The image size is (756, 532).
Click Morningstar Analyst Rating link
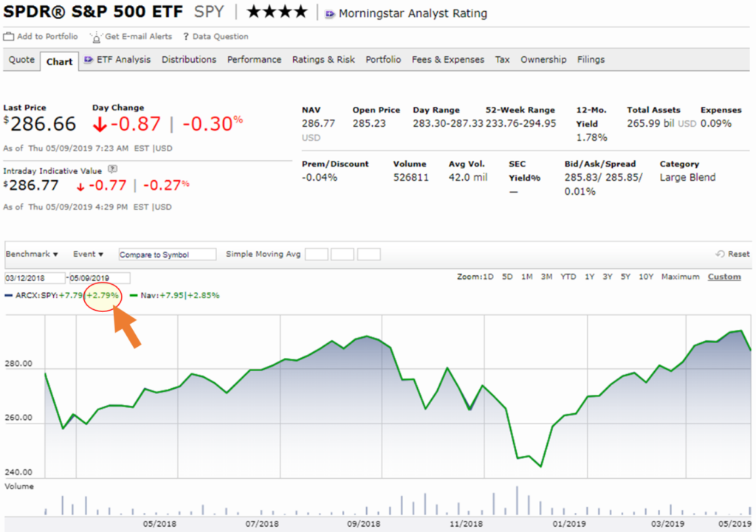click(x=413, y=13)
